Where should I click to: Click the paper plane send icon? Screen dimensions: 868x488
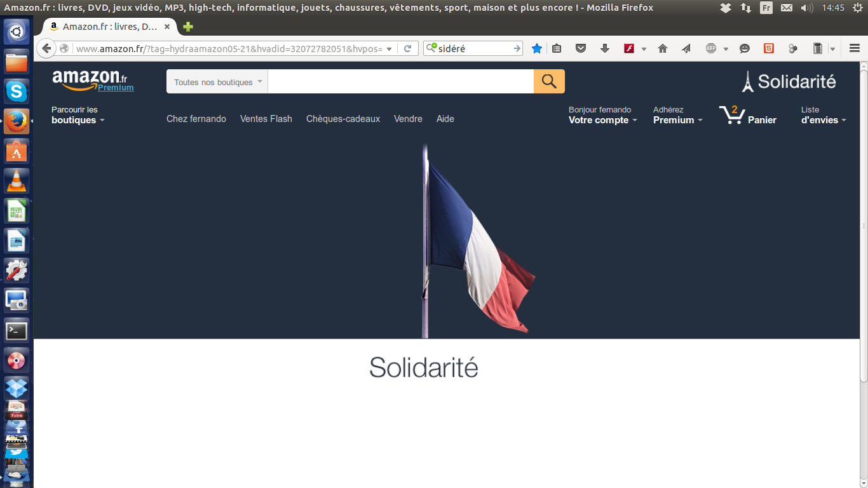pos(686,48)
